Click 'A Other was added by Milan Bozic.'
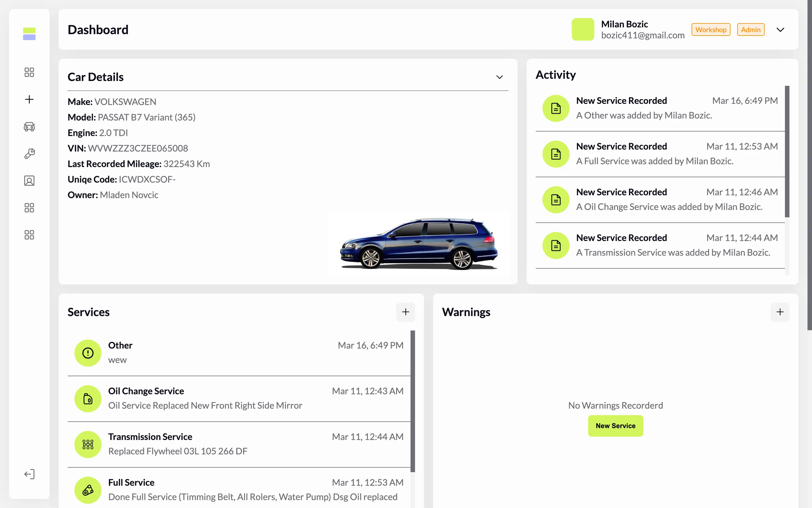 pyautogui.click(x=644, y=115)
